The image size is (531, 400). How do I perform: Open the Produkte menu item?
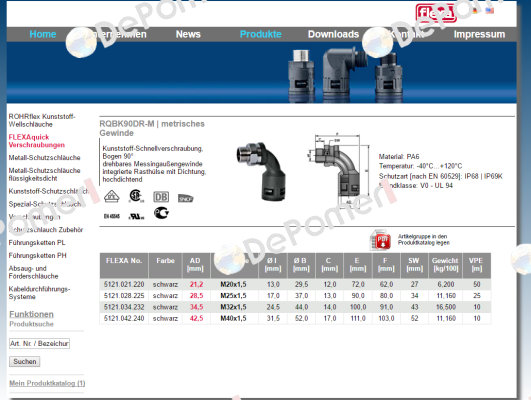pos(260,34)
